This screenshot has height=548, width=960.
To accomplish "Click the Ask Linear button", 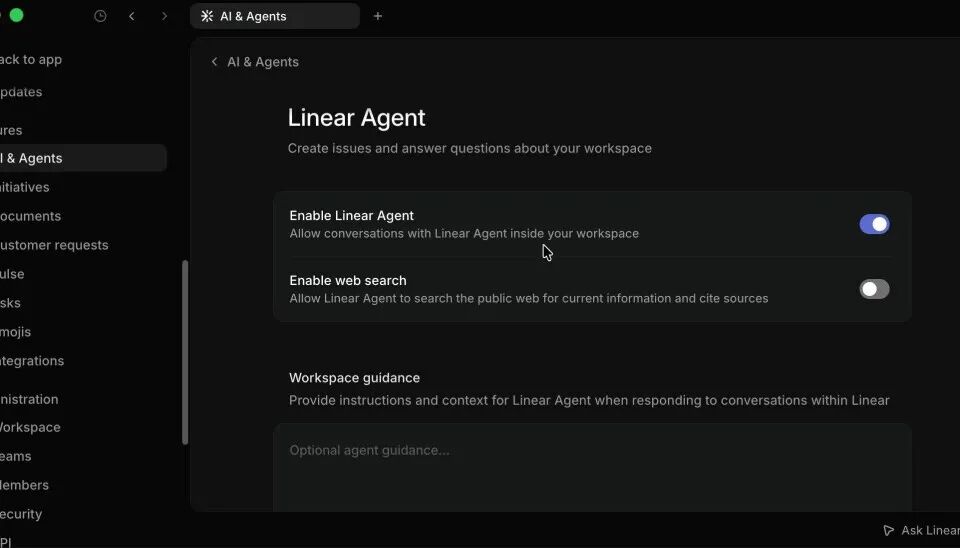I will pyautogui.click(x=921, y=530).
